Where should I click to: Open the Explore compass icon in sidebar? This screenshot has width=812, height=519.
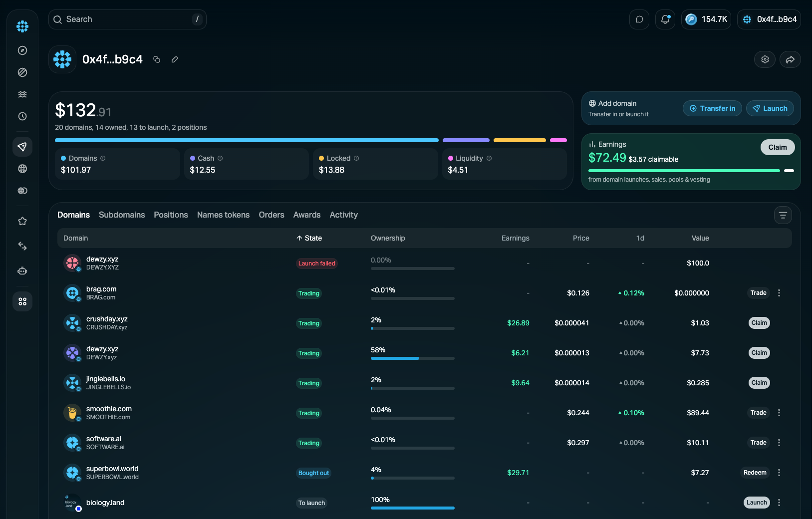pyautogui.click(x=22, y=50)
